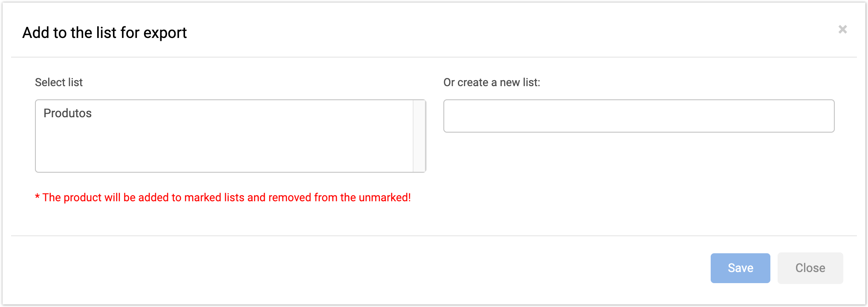This screenshot has width=868, height=307.
Task: Click the Select list box scrollbar
Action: [x=419, y=136]
